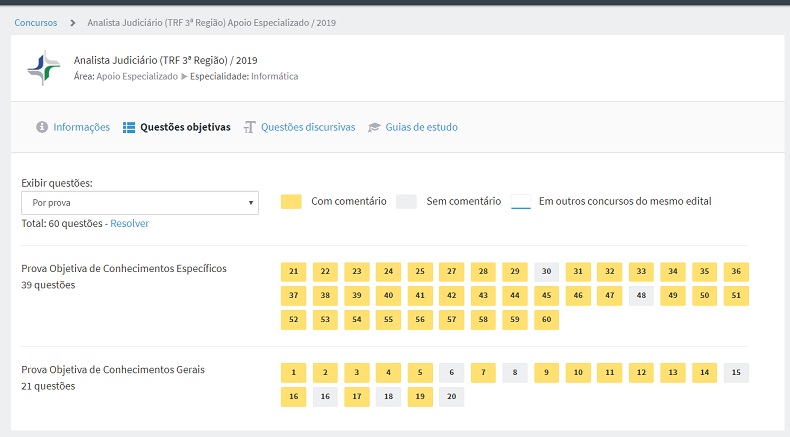
Task: Click the Informações info circle icon
Action: 42,127
